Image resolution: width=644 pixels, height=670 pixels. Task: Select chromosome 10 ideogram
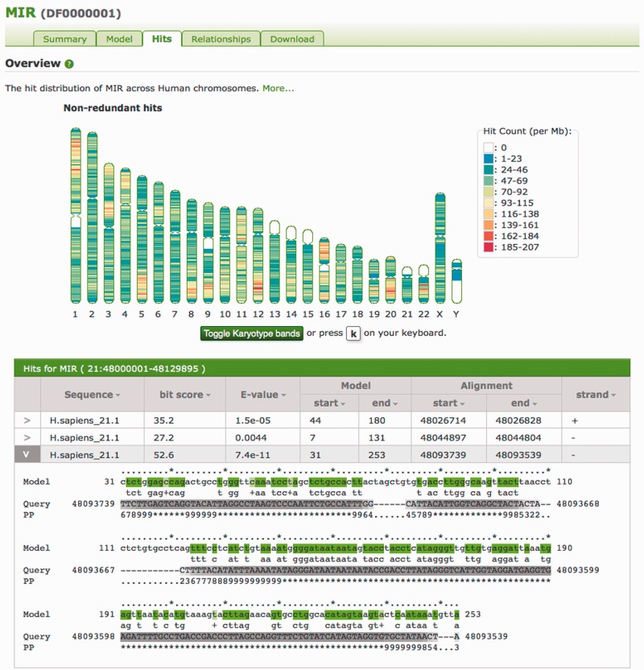225,254
